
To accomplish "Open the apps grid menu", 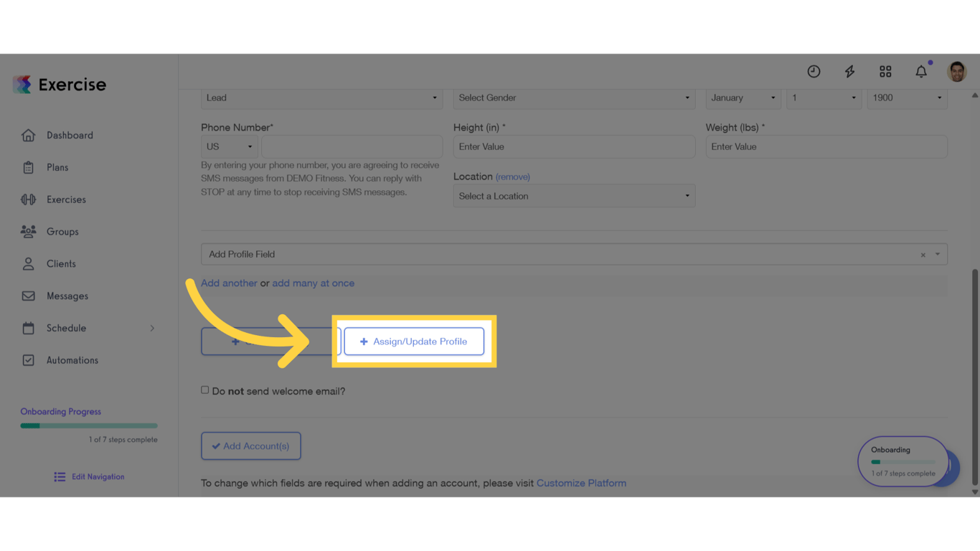I will (885, 71).
